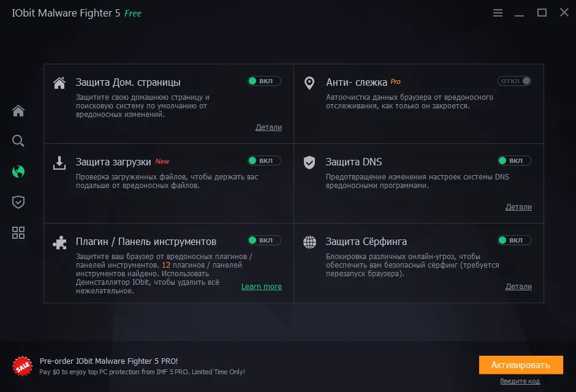The width and height of the screenshot is (576, 392).
Task: Click the Pay $0 promotion description line
Action: (x=142, y=372)
